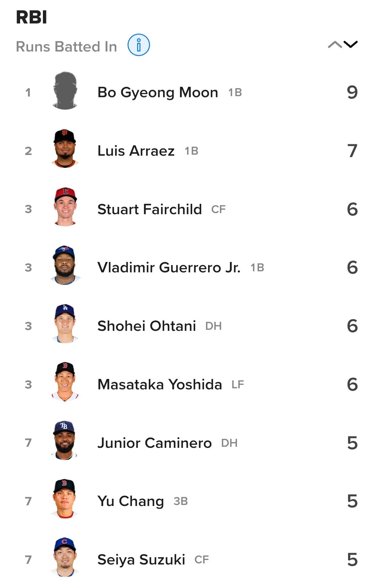View Luis Arraez player profile link

click(136, 151)
